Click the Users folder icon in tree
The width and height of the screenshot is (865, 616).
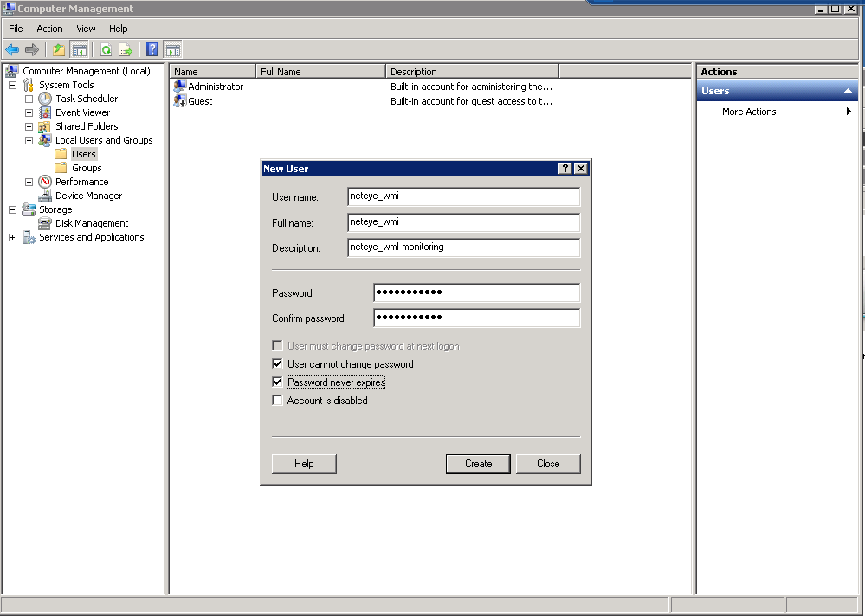click(61, 154)
